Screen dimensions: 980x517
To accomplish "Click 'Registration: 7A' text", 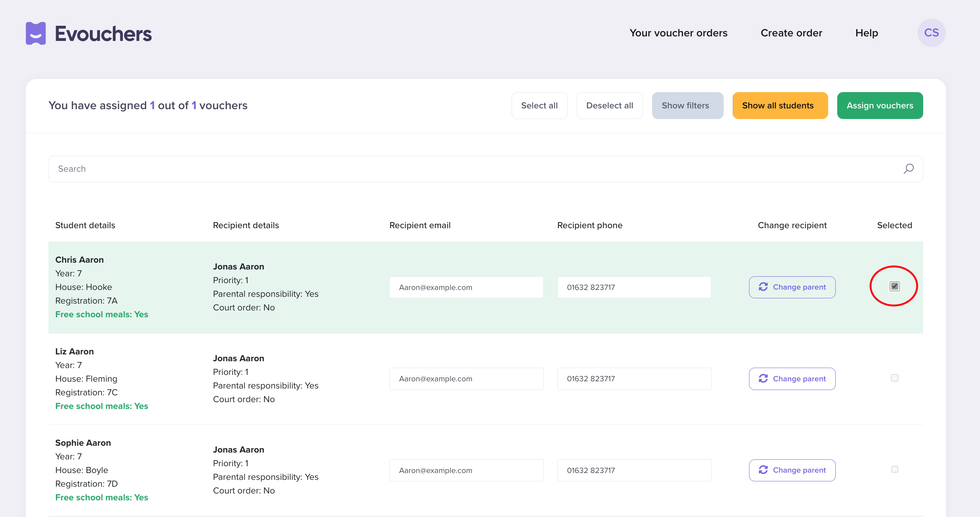I will pyautogui.click(x=86, y=301).
